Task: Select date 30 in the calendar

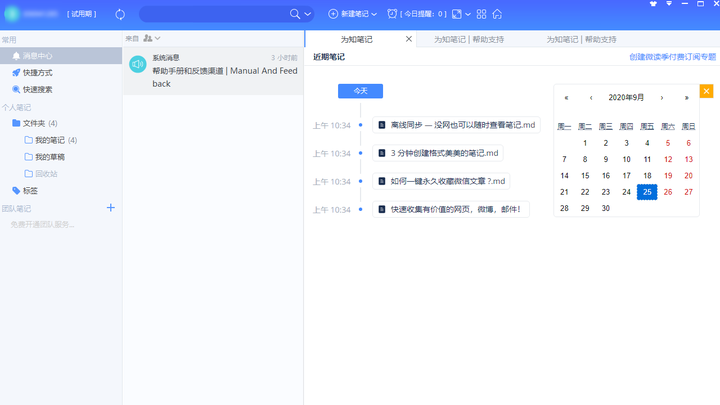Action: [x=606, y=208]
